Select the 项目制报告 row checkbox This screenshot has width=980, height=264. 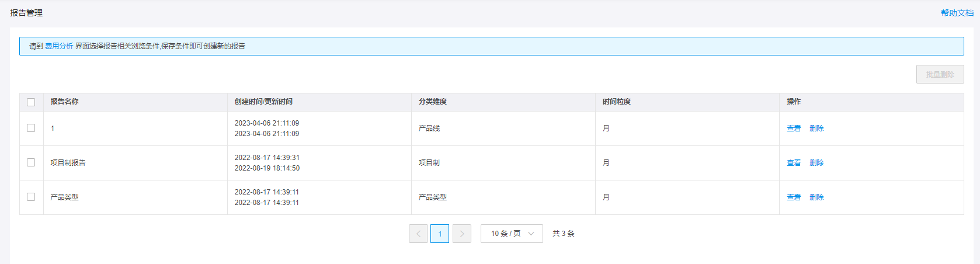click(x=31, y=162)
